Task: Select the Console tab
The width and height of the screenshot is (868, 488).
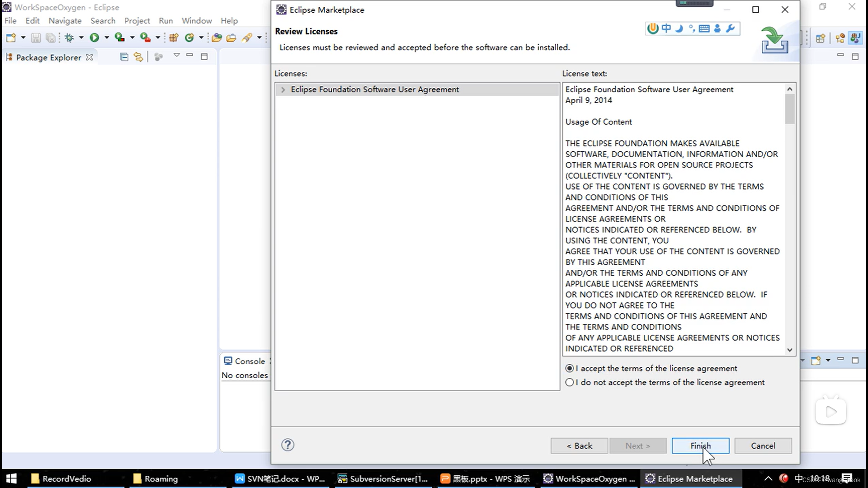Action: point(245,361)
